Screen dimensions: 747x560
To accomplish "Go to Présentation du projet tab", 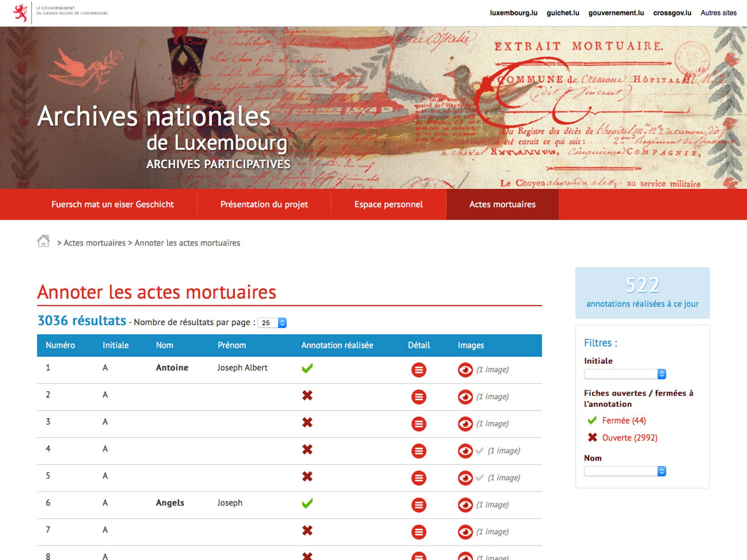I will tap(264, 205).
